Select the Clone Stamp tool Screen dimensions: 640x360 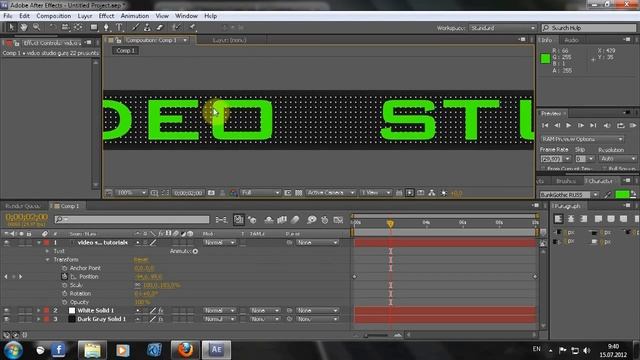[x=147, y=27]
